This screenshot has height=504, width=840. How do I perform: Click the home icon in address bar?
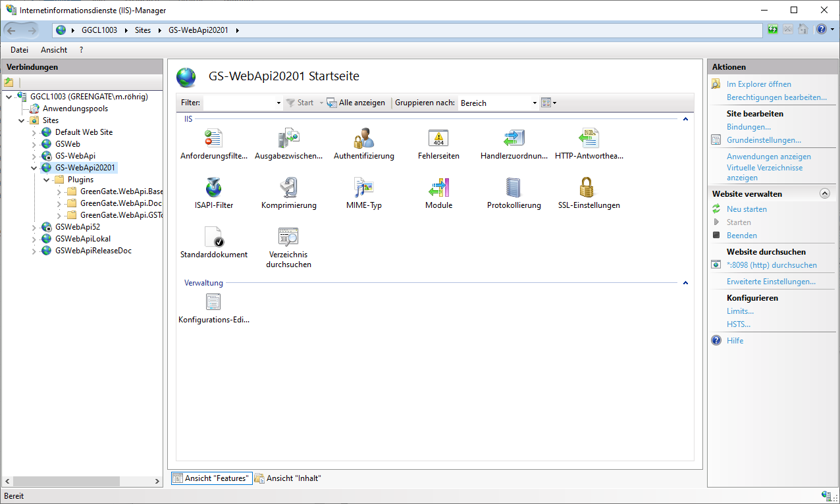tap(803, 30)
